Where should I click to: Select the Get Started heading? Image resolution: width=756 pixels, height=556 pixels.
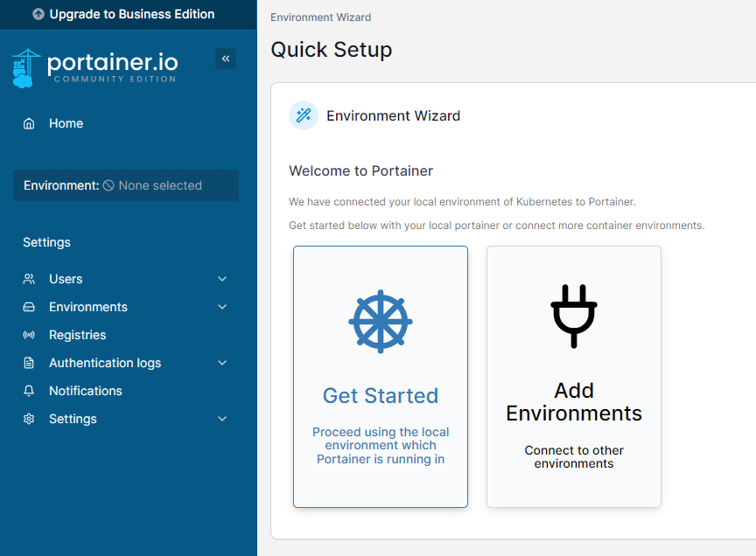381,395
